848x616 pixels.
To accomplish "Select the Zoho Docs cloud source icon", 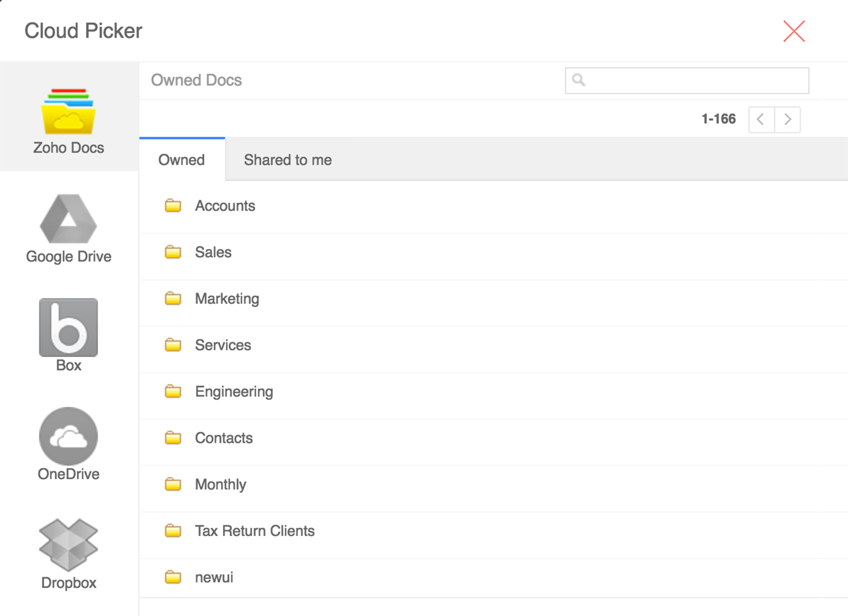I will click(68, 112).
